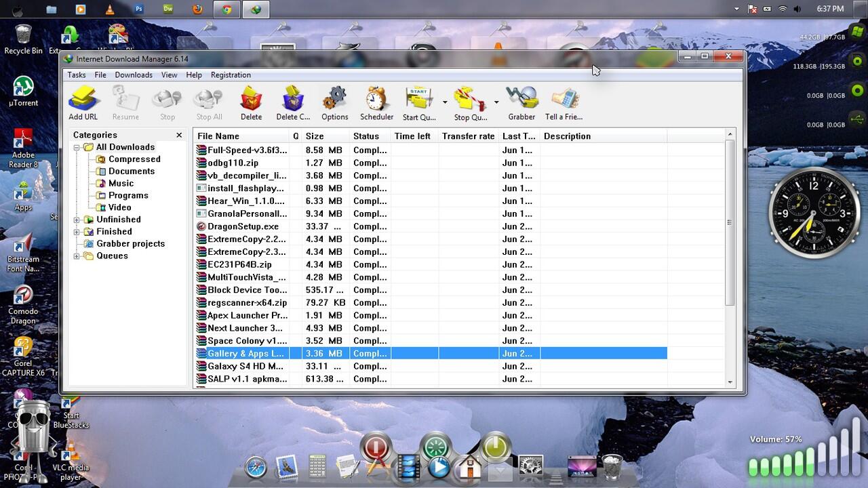This screenshot has height=488, width=868.
Task: Select EC231P64B.zip download row
Action: [x=431, y=264]
